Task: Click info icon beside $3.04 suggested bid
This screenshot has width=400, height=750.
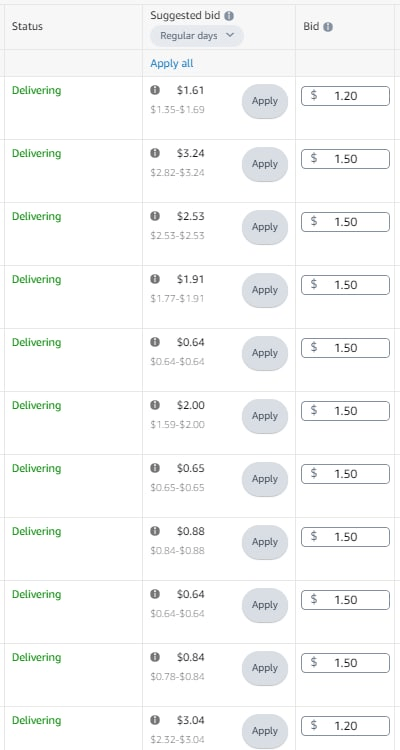Action: coord(155,720)
